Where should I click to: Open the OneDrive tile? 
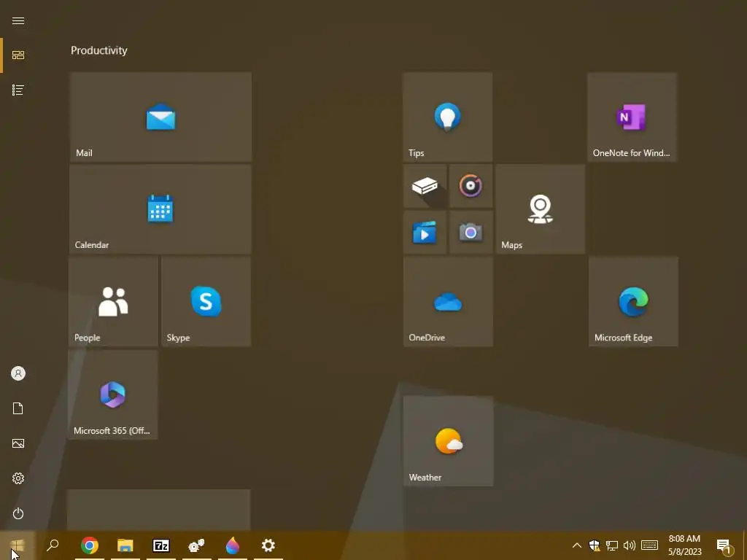coord(448,301)
